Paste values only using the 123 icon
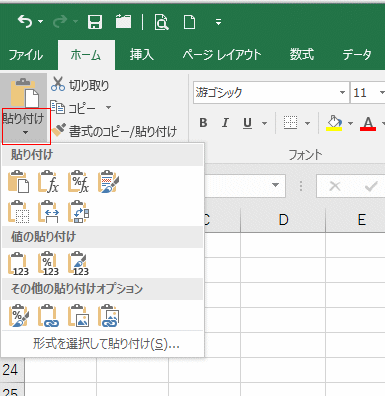385x396 pixels. 18,263
